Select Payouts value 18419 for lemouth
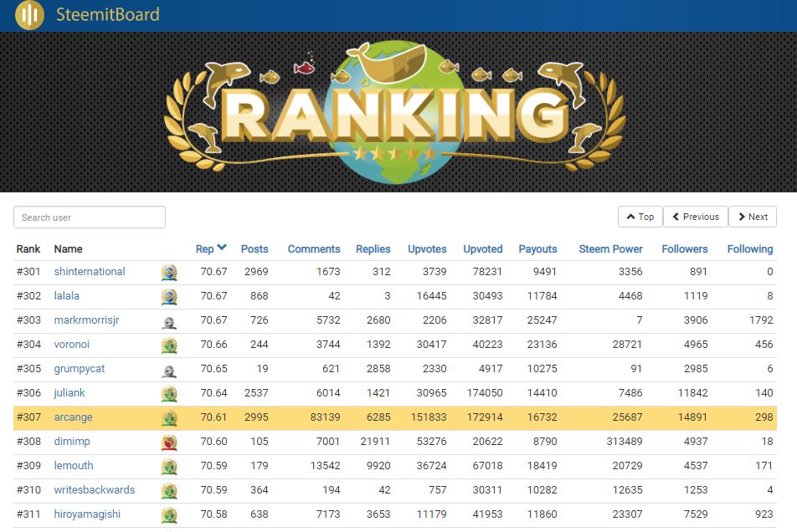Image resolution: width=797 pixels, height=532 pixels. pos(542,466)
